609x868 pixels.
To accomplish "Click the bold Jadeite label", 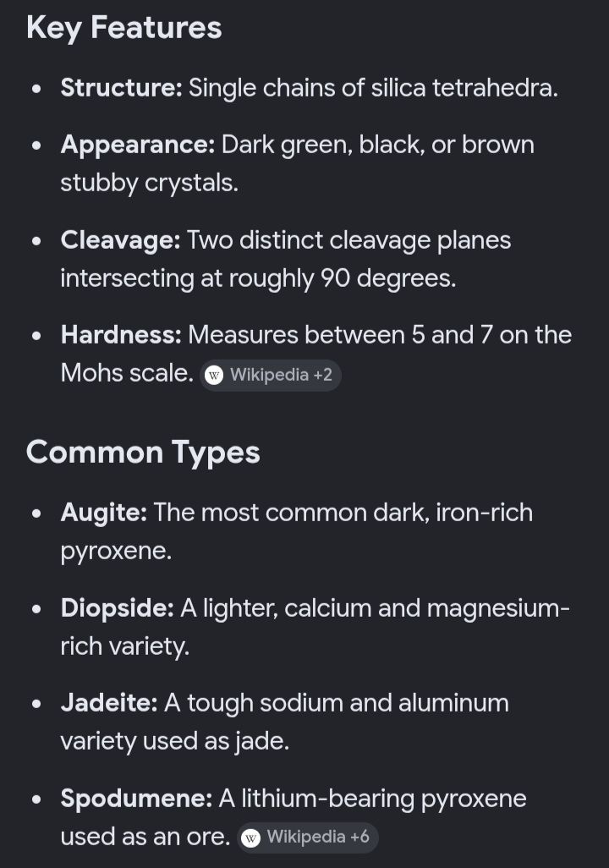I will [x=109, y=703].
